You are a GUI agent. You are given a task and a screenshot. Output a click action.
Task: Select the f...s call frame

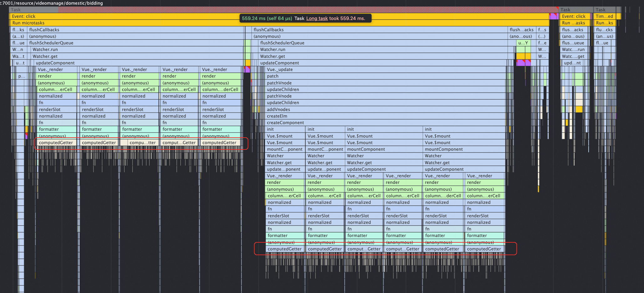pyautogui.click(x=542, y=30)
